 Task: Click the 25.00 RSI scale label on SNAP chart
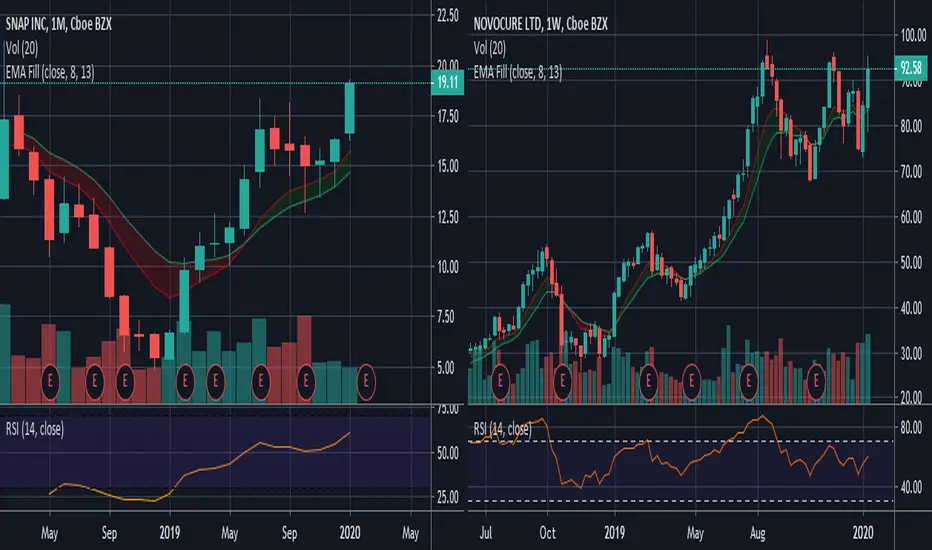tap(448, 497)
